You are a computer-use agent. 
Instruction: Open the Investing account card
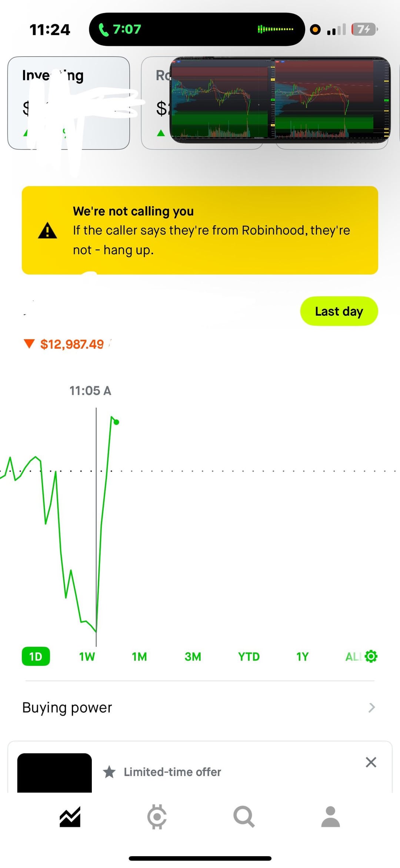(x=69, y=103)
